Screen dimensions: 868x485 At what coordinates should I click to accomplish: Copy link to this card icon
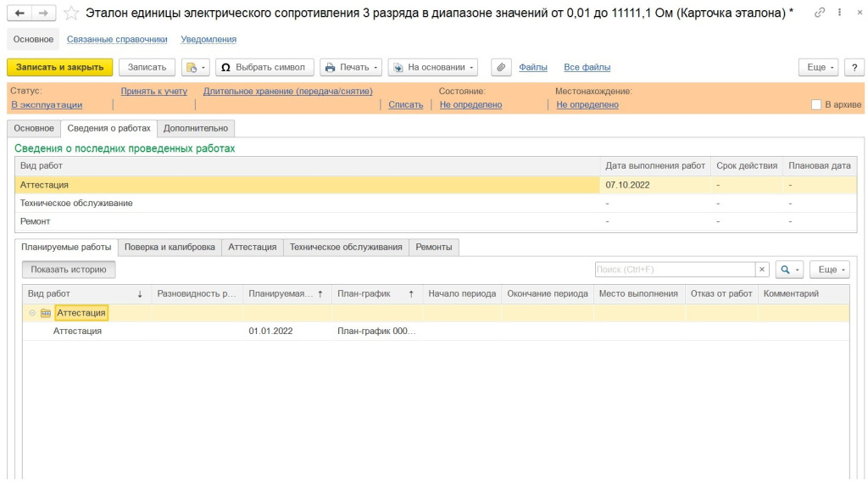coord(820,12)
